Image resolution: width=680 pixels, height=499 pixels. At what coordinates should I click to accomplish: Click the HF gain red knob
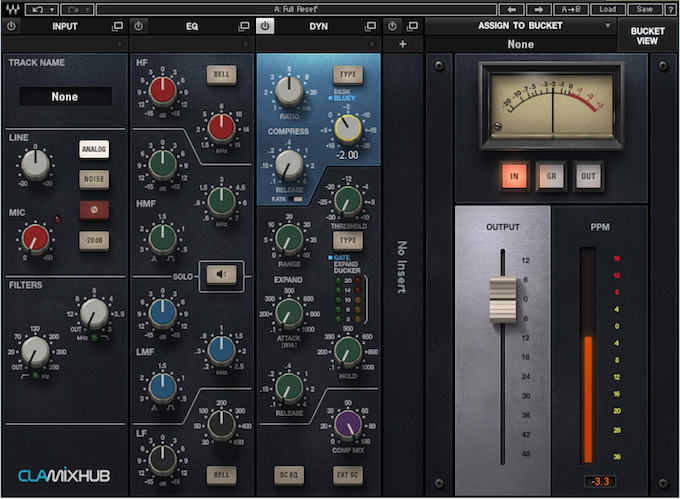pyautogui.click(x=163, y=91)
